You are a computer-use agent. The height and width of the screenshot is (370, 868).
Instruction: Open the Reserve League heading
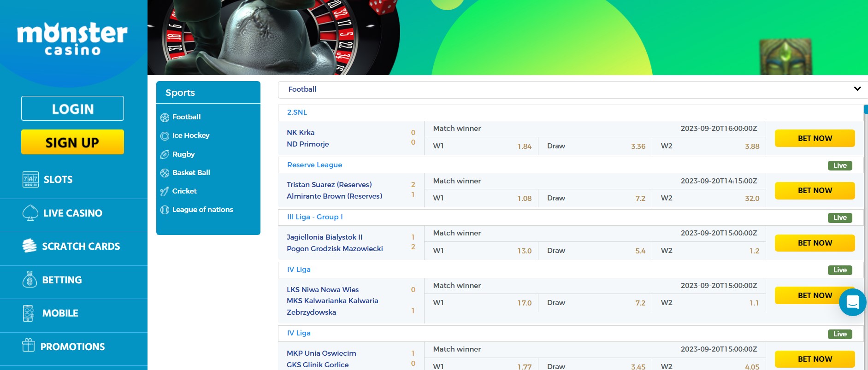pyautogui.click(x=314, y=165)
